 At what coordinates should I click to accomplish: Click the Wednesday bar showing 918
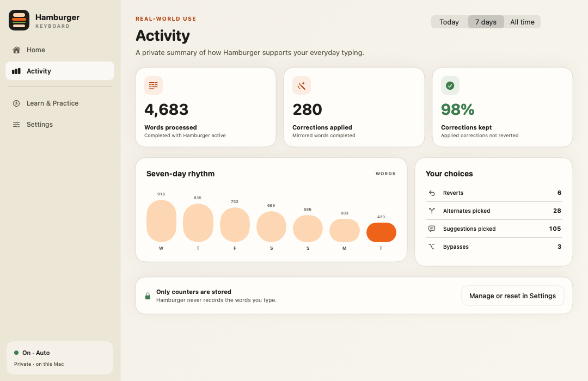pyautogui.click(x=161, y=221)
